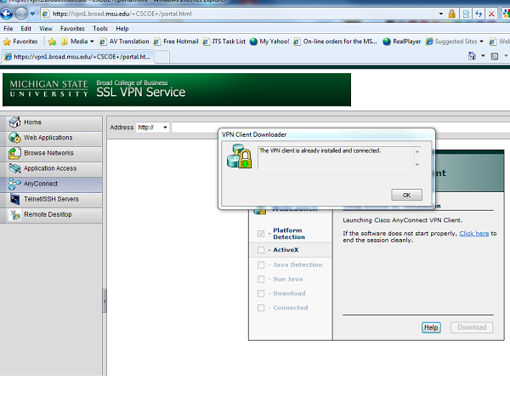Viewport: 510px width, 420px height.
Task: Click the Download button in AnyConnect panel
Action: coord(472,327)
